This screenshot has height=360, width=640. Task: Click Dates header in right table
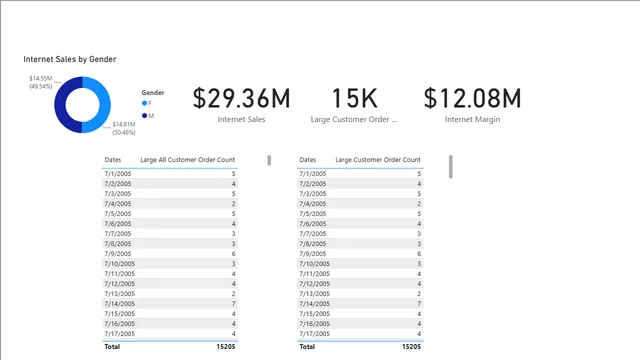coord(307,160)
